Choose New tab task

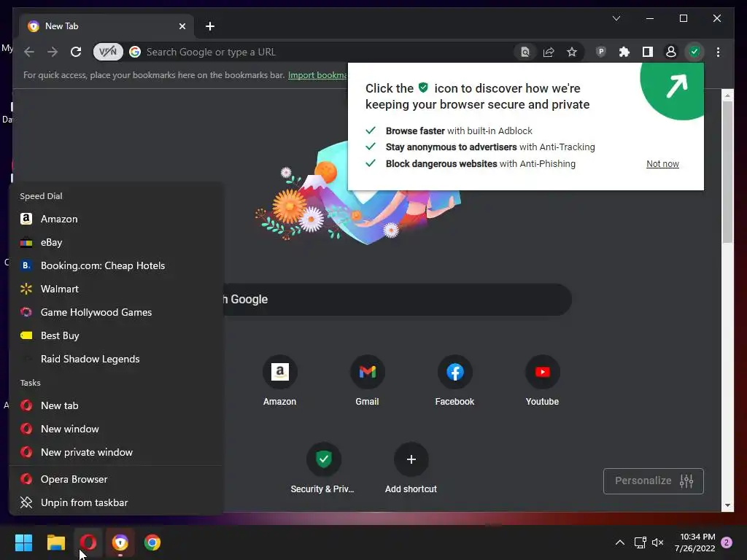tap(116, 405)
